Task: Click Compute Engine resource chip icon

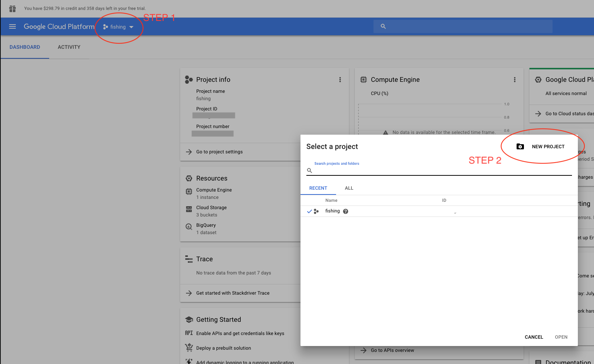Action: pos(189,192)
